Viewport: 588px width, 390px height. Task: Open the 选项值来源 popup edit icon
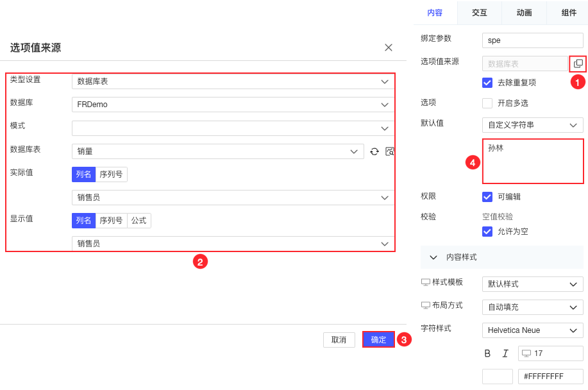pos(578,64)
